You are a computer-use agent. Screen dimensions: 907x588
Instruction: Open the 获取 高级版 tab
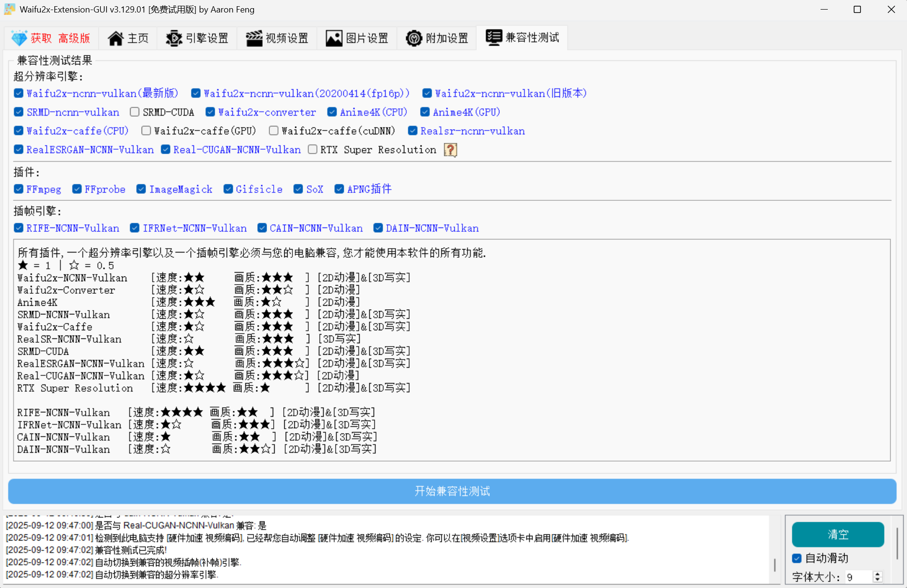51,38
